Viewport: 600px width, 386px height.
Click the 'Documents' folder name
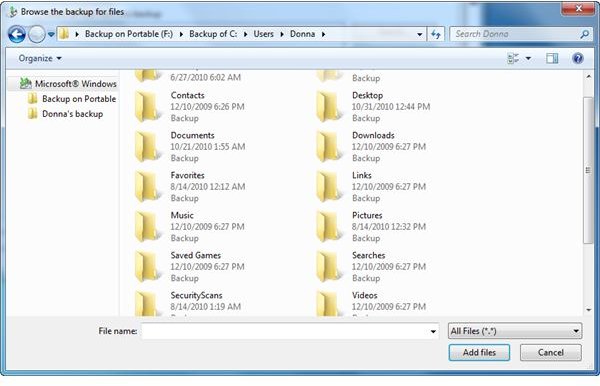click(192, 135)
